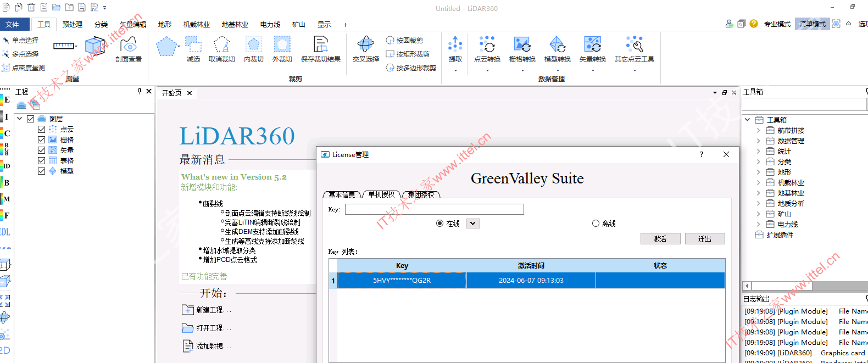Select the 内裁切 inner clip tool
The image size is (868, 363).
254,49
